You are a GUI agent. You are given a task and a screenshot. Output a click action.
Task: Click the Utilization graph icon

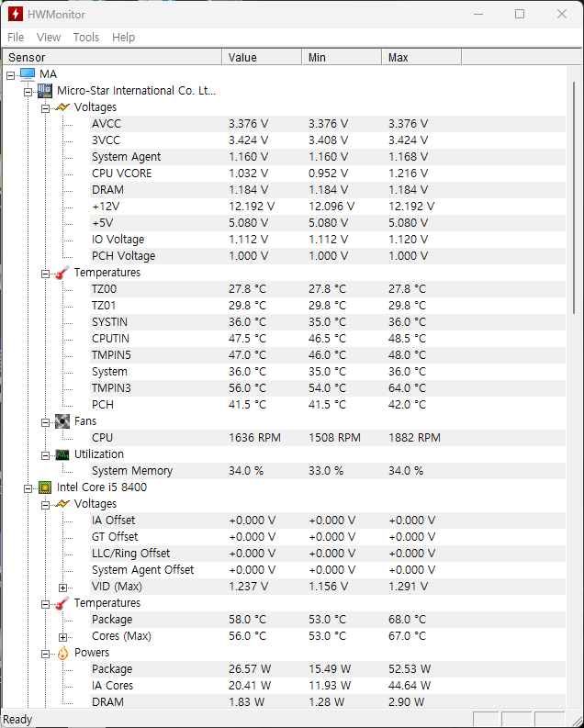tap(62, 454)
